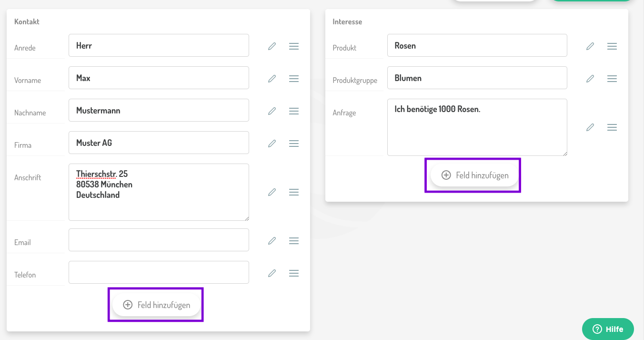
Task: Click the hamburger menu icon for Email
Action: [294, 241]
